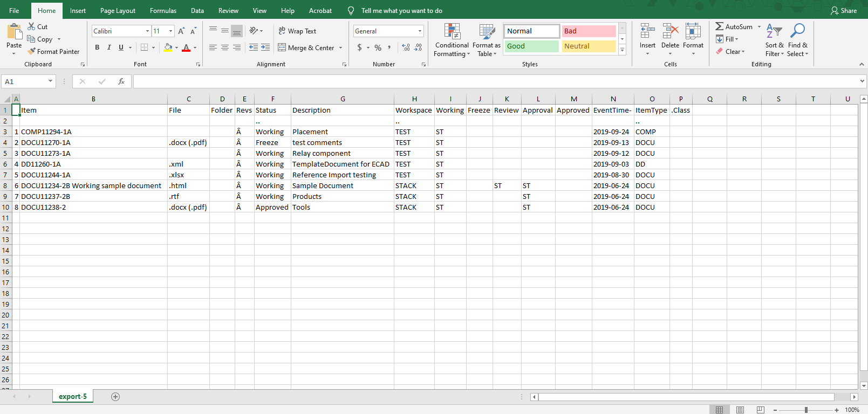Open Merge & Center dropdown arrow
The height and width of the screenshot is (414, 868).
[340, 47]
